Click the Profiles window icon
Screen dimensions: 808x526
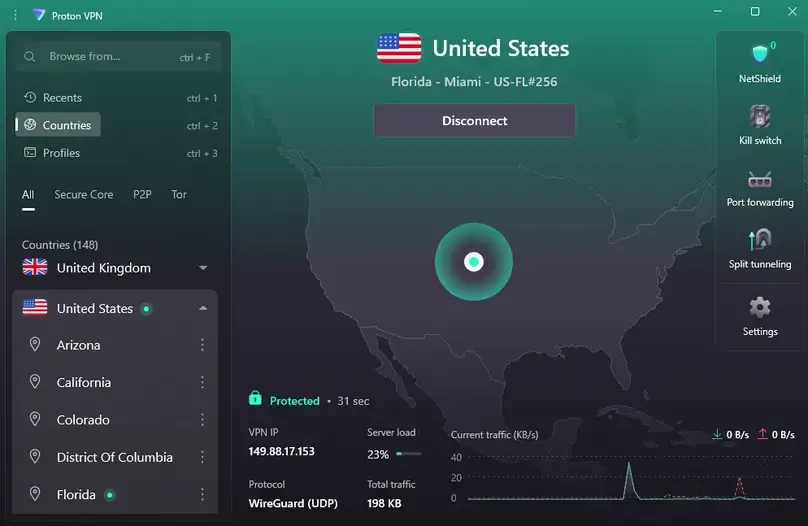point(30,152)
